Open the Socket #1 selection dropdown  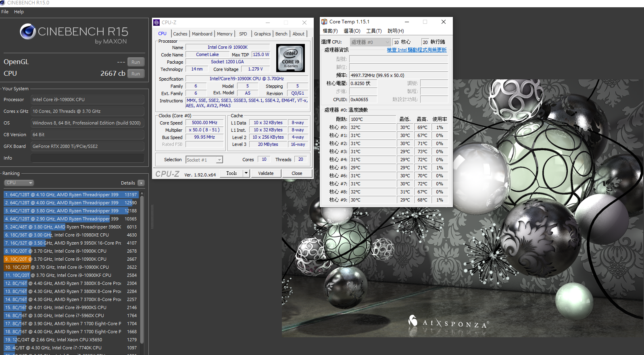(204, 160)
